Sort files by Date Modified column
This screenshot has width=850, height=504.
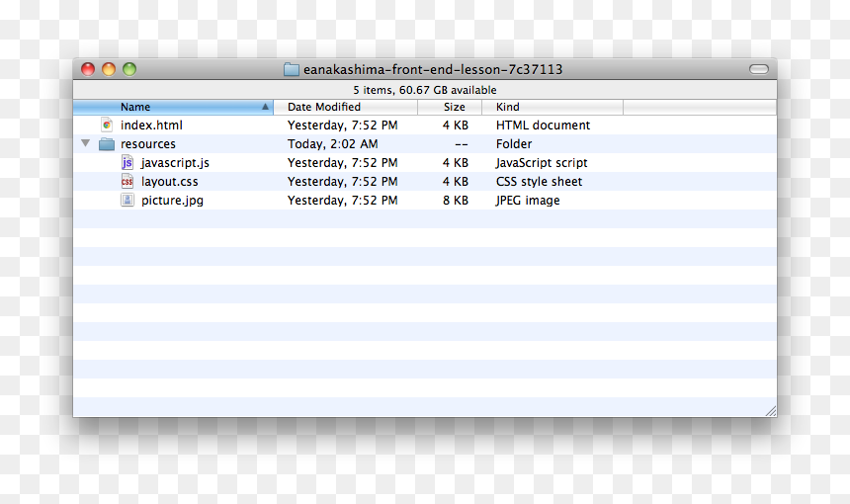coord(345,107)
